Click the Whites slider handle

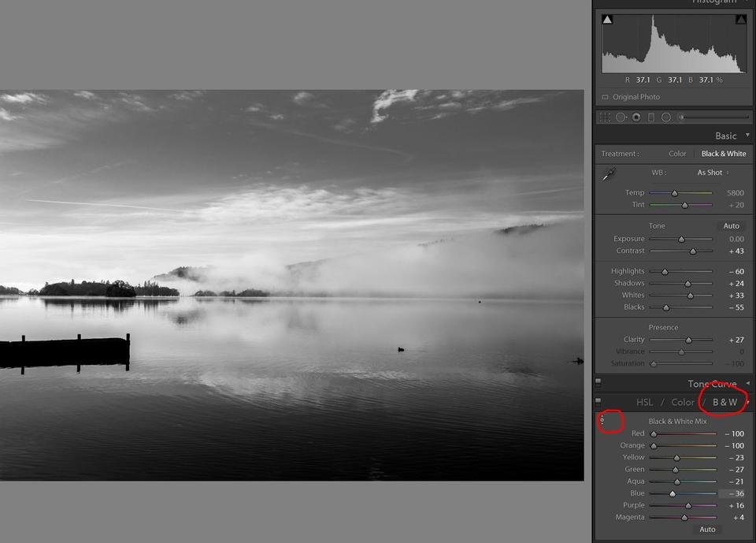[691, 296]
